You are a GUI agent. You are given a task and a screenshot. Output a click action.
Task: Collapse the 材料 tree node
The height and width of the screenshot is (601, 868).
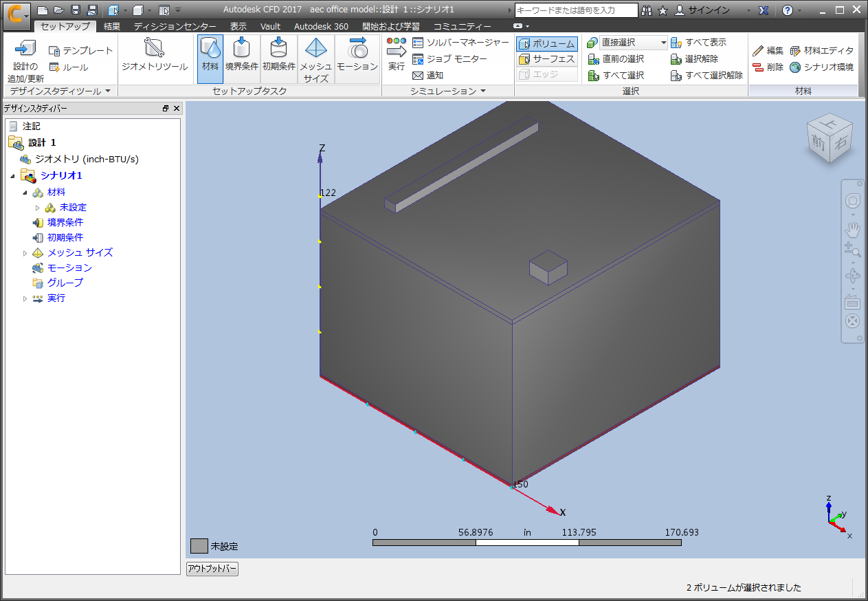pos(25,193)
